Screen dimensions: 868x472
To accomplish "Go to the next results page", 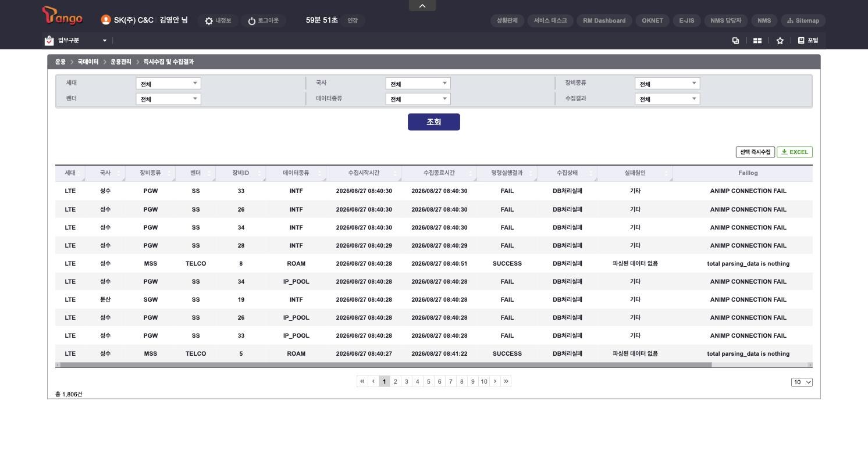I will 495,381.
